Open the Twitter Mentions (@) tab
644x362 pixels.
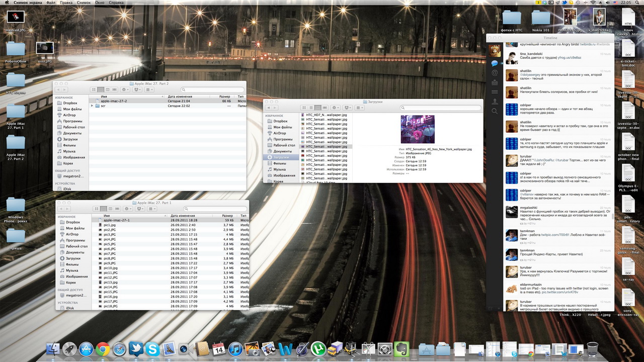(495, 73)
